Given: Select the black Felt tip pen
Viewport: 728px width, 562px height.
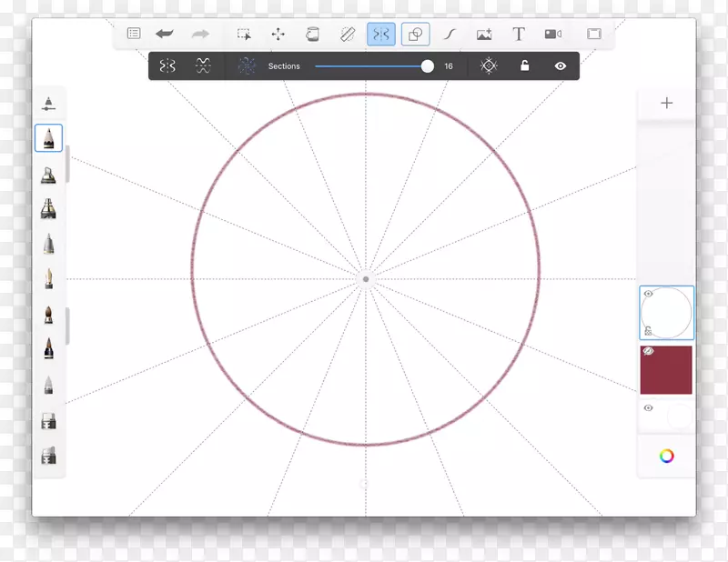Looking at the screenshot, I should coord(48,349).
